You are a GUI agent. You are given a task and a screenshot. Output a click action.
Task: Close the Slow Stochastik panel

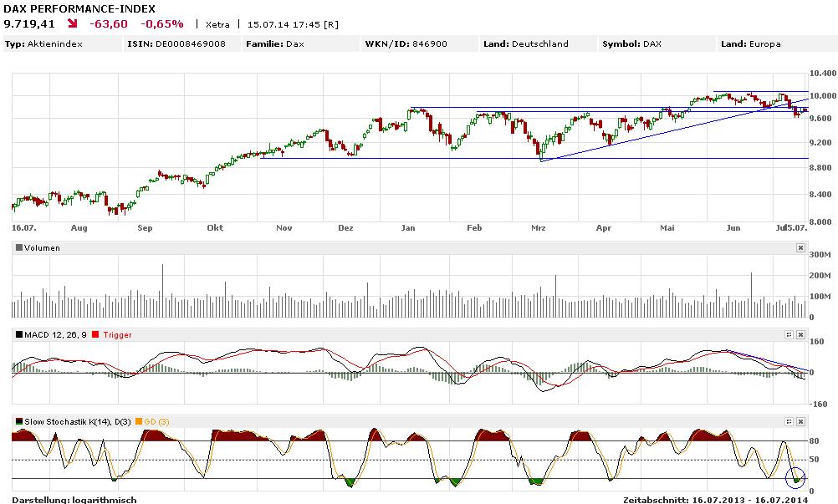(800, 420)
